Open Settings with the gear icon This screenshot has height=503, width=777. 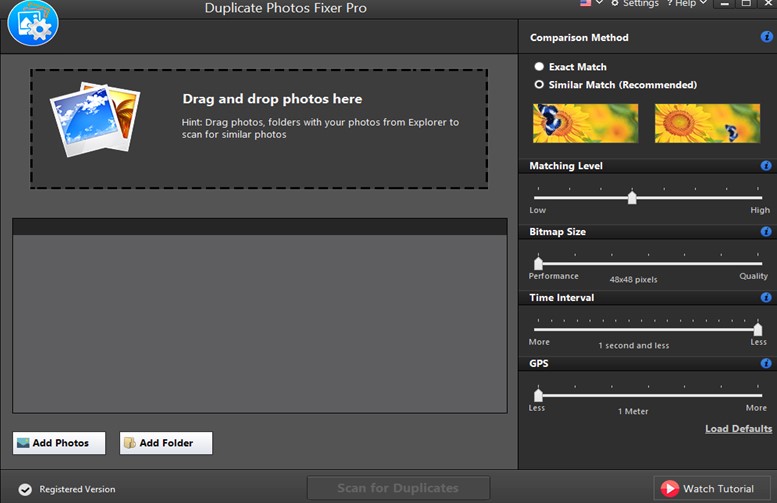coord(635,3)
